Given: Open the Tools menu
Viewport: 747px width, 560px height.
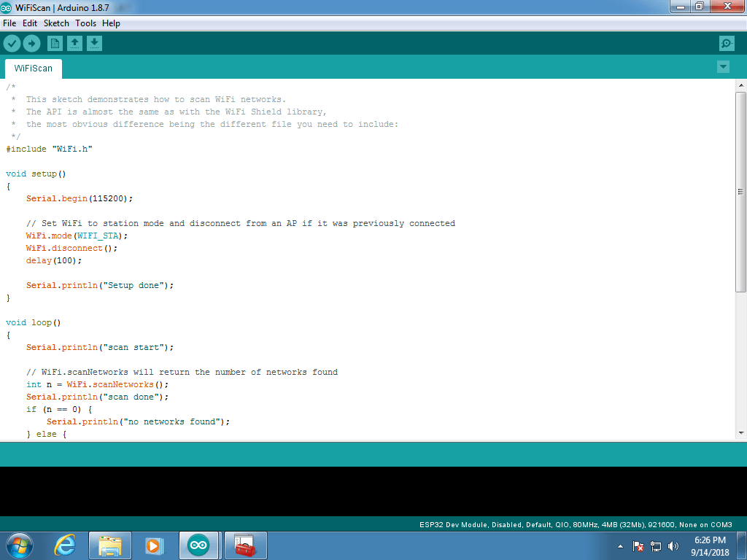Looking at the screenshot, I should (x=85, y=23).
